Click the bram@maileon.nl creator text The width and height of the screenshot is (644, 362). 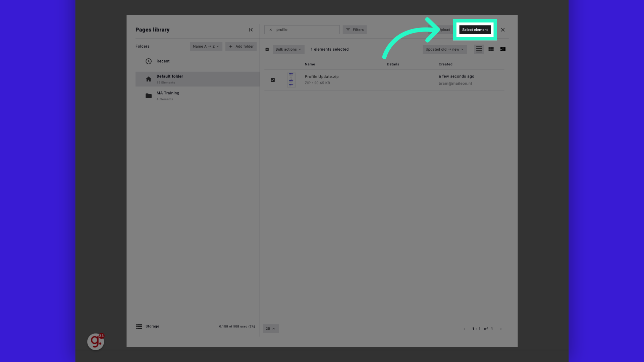(455, 84)
